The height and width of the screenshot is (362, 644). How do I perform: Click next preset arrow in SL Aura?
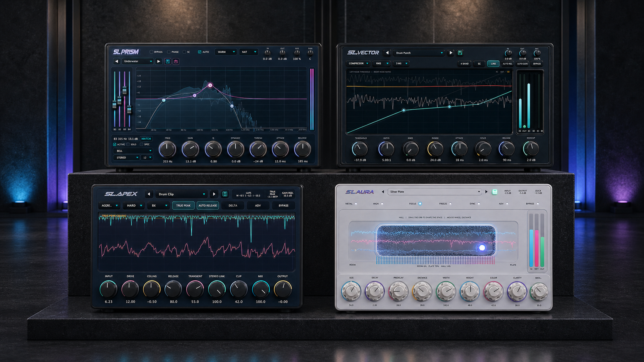tap(486, 192)
